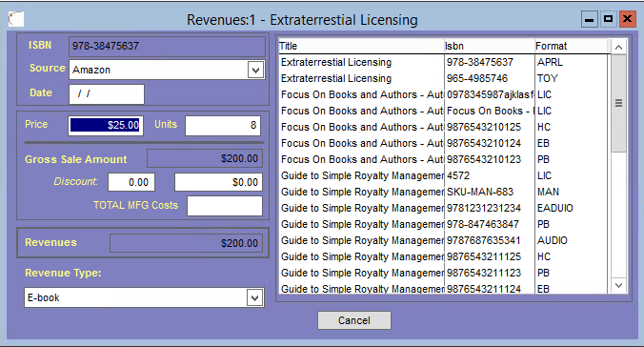
Task: Click the Discount percent field 0.00
Action: 131,182
